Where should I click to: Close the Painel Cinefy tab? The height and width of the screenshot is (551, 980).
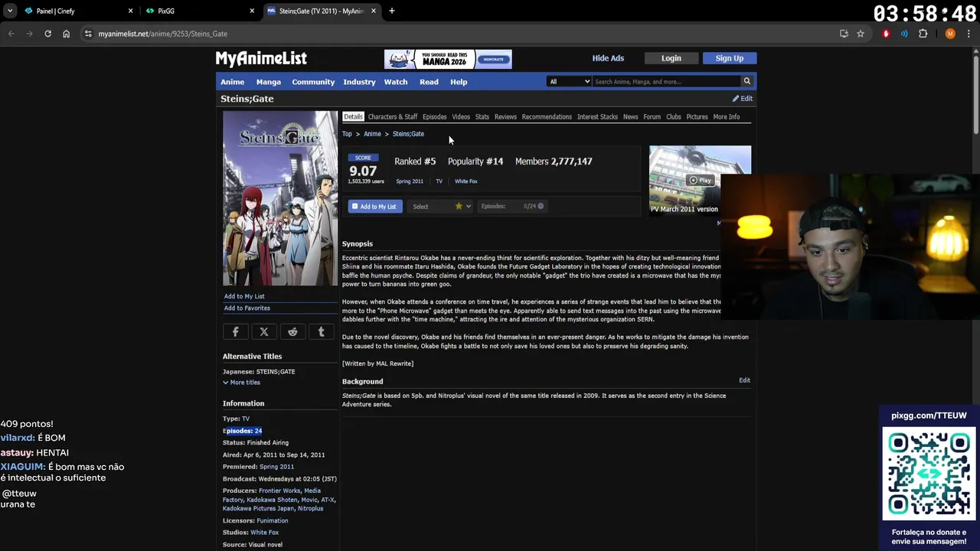(x=130, y=11)
